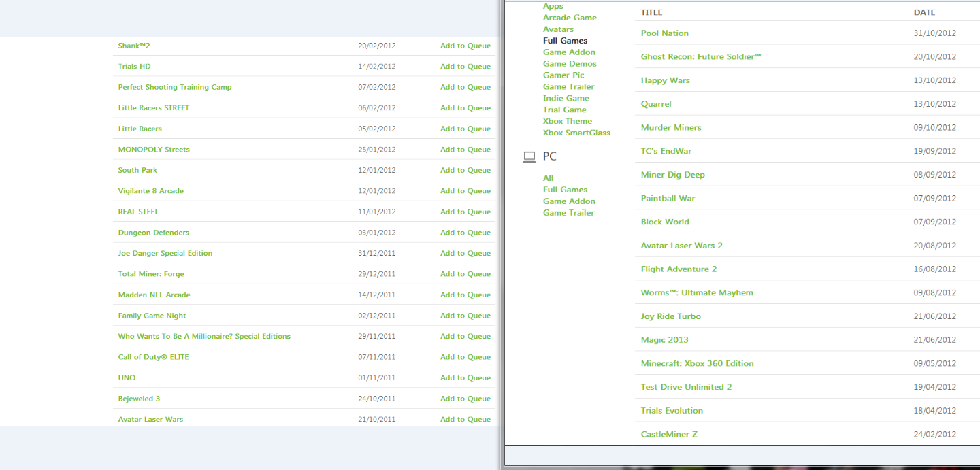Add Little Racers (05/02/2012) to queue
This screenshot has width=980, height=470.
coord(465,129)
